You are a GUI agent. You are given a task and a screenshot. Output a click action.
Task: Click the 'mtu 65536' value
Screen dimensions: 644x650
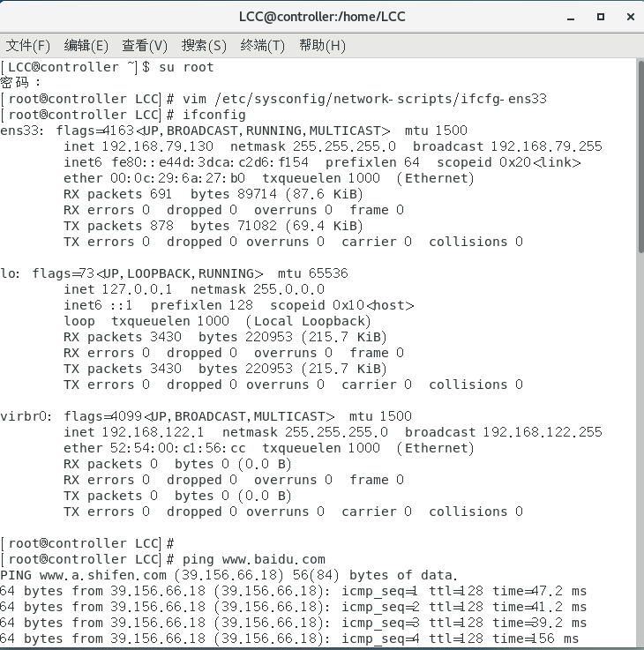pos(312,273)
